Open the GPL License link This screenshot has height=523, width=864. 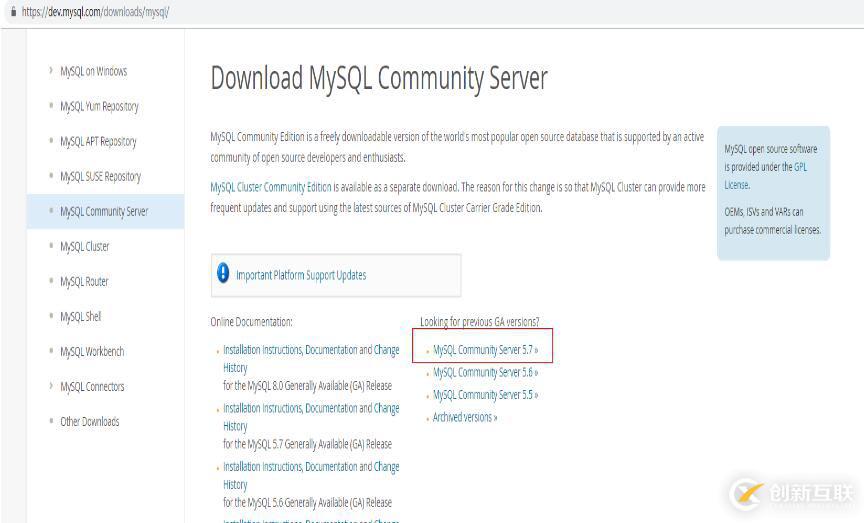click(x=765, y=176)
